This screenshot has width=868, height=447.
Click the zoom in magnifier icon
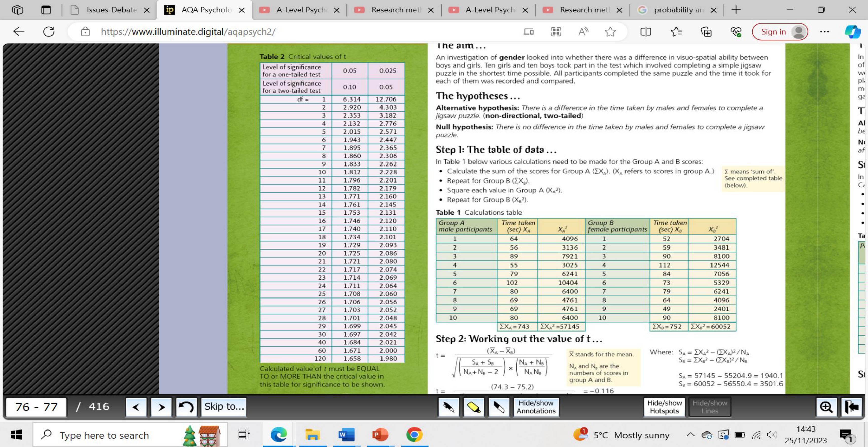(x=826, y=407)
